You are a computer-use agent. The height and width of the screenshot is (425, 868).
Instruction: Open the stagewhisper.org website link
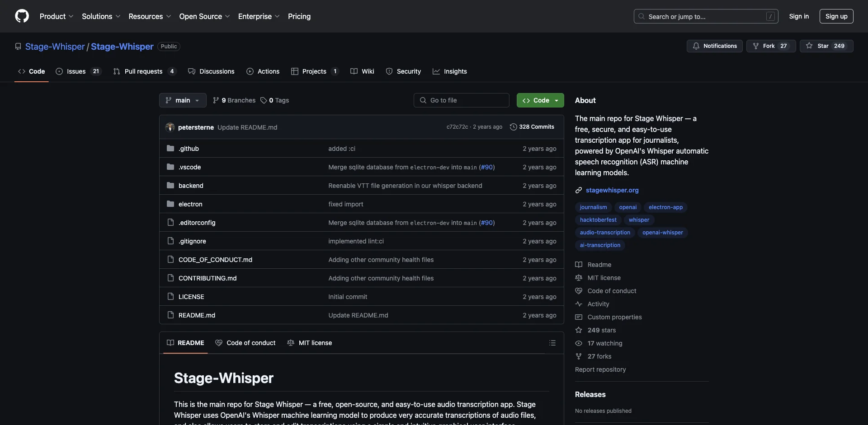[612, 190]
